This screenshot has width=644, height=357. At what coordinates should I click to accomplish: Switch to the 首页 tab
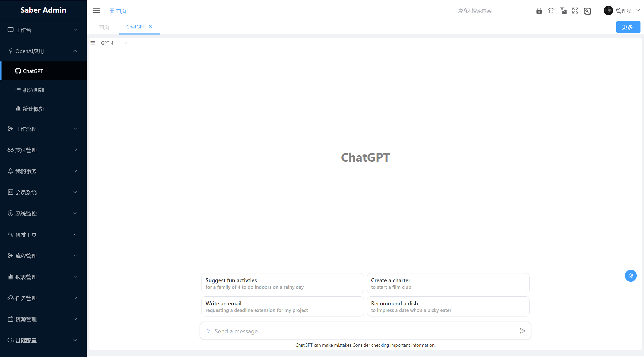point(104,27)
